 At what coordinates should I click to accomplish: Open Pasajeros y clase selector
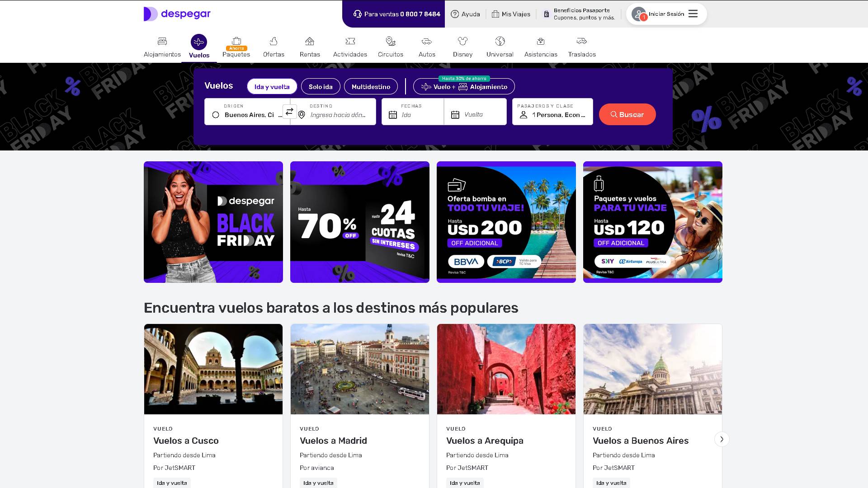click(x=552, y=112)
